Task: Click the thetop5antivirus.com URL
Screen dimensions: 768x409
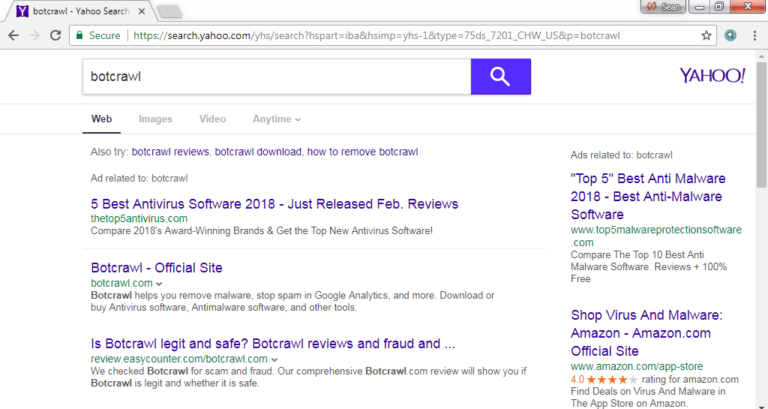Action: (139, 218)
